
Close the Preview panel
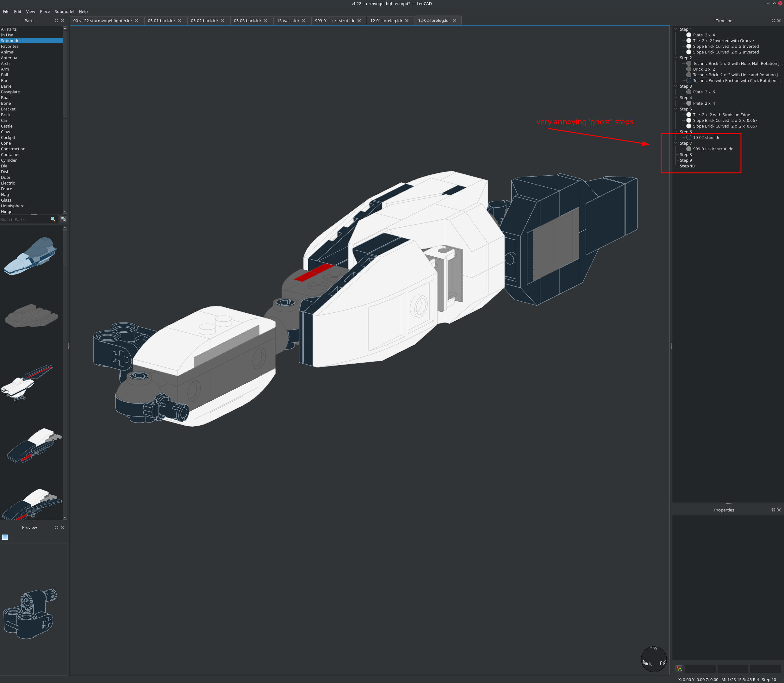(x=62, y=527)
